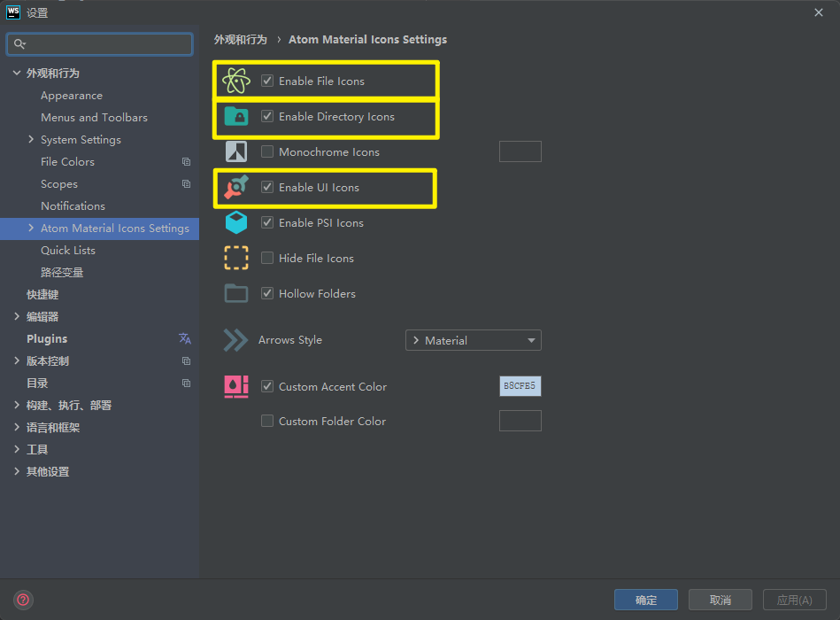Click the project-level icon beside File Colors

[187, 162]
